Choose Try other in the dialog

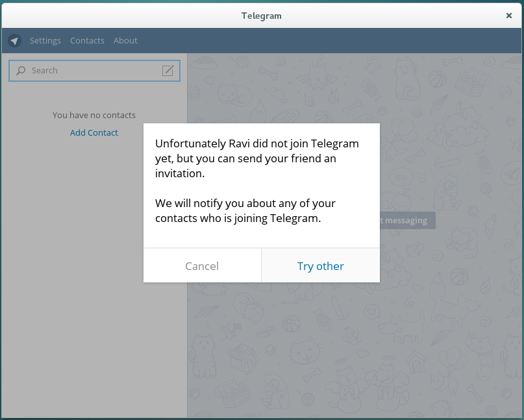(321, 266)
